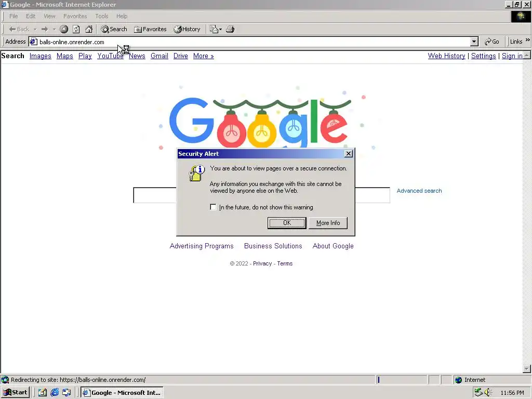This screenshot has width=532, height=399.
Task: Open About Google link
Action: point(333,246)
